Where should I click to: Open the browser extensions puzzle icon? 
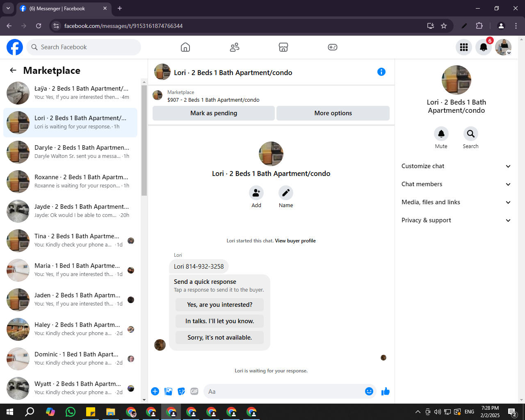(479, 26)
